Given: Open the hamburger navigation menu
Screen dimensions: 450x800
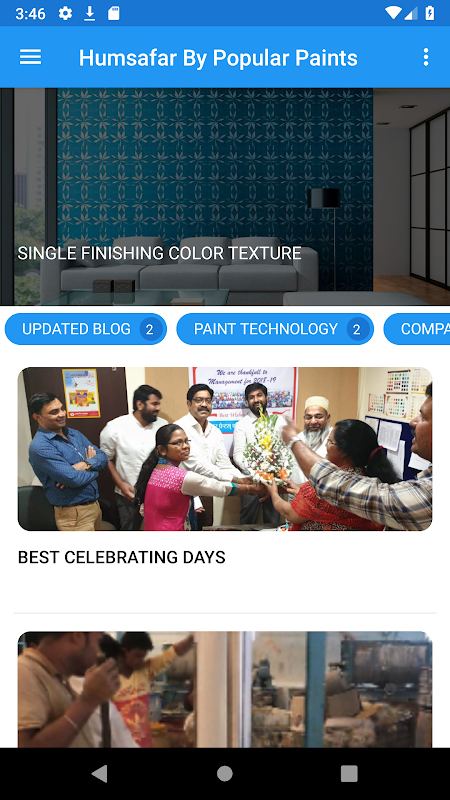Looking at the screenshot, I should 30,57.
